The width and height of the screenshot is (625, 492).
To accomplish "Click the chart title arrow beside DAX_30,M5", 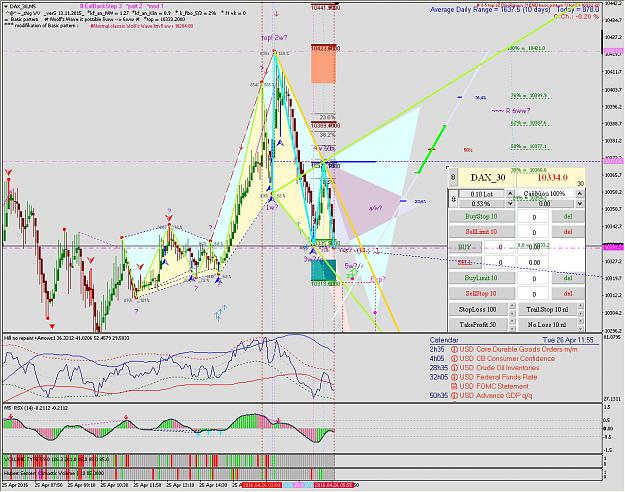I will pos(5,6).
